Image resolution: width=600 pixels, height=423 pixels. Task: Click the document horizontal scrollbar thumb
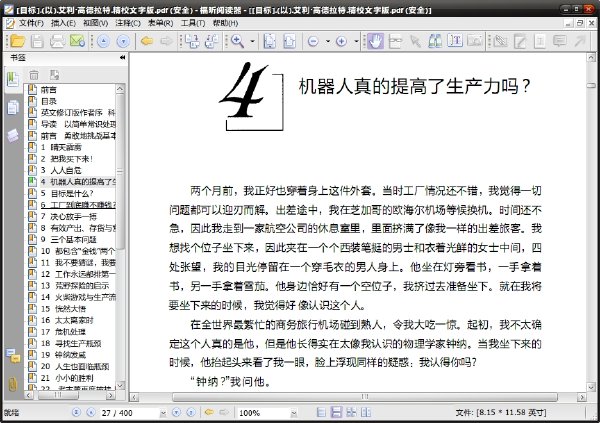coord(365,397)
